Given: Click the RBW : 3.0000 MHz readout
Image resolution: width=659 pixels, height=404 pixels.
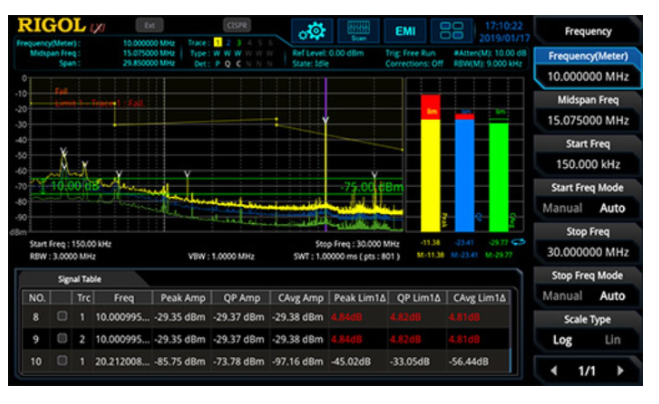Looking at the screenshot, I should pos(63,256).
